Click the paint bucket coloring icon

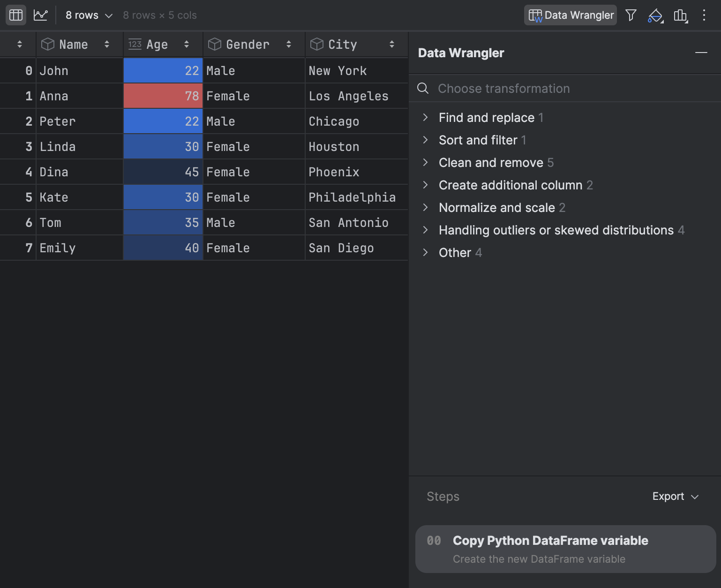pyautogui.click(x=655, y=15)
